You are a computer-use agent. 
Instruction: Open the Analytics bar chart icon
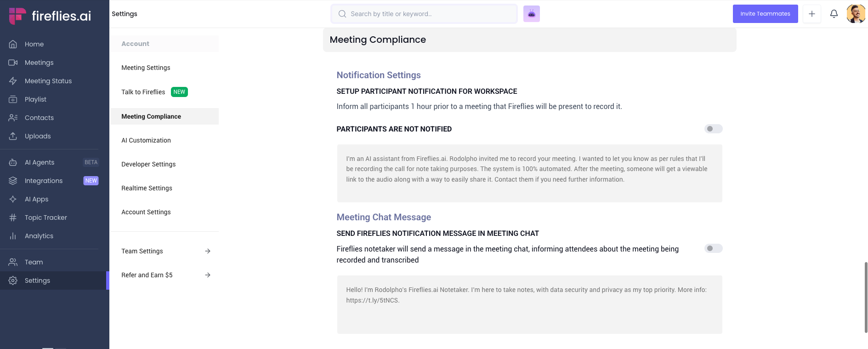(13, 236)
